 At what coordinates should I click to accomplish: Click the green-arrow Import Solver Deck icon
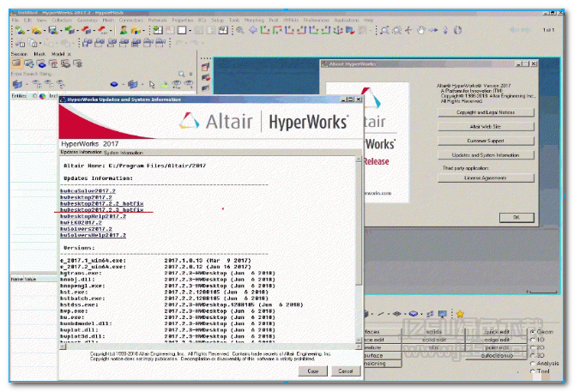click(x=69, y=30)
